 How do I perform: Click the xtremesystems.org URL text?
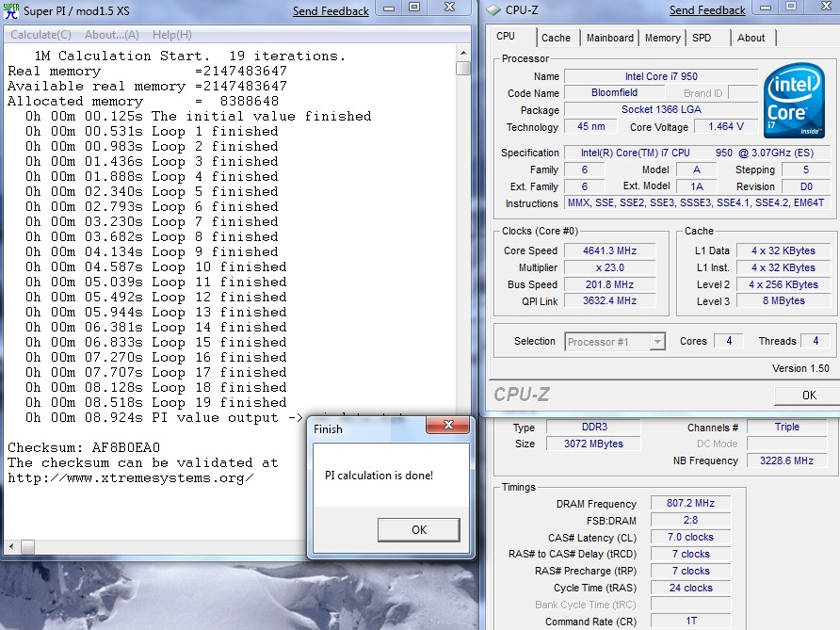(130, 477)
